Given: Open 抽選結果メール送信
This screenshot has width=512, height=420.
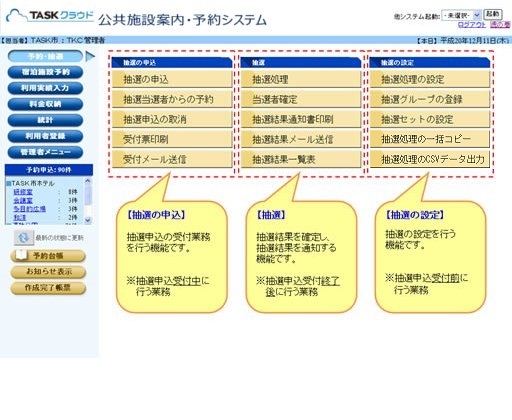Looking at the screenshot, I should pos(301,139).
